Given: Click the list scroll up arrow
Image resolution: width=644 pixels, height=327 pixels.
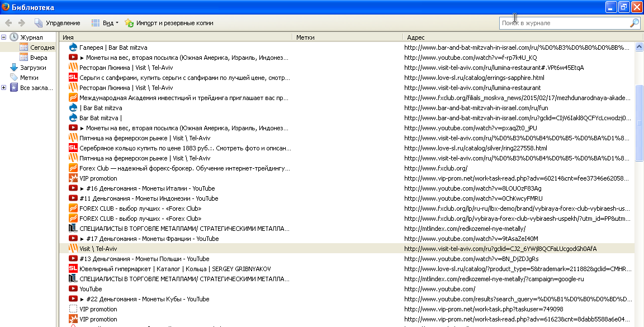Looking at the screenshot, I should click(x=639, y=46).
